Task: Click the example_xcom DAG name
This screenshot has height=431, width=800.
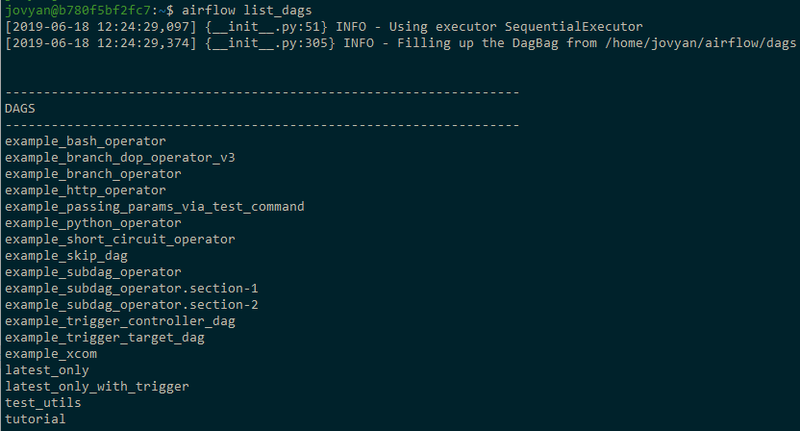Action: click(x=51, y=353)
